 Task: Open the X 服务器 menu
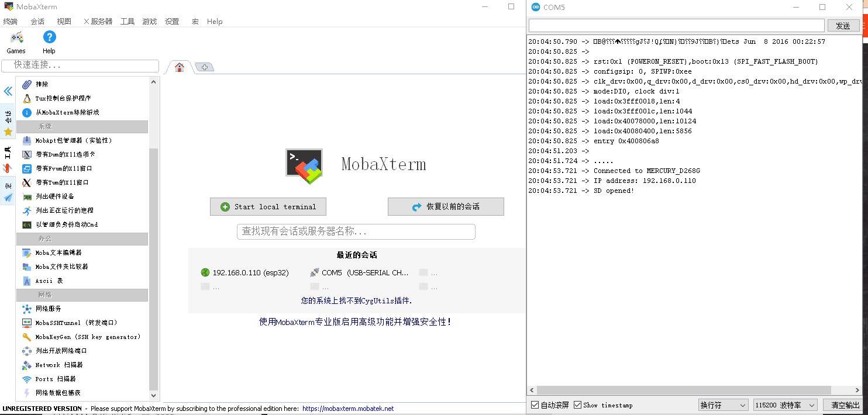[x=98, y=22]
